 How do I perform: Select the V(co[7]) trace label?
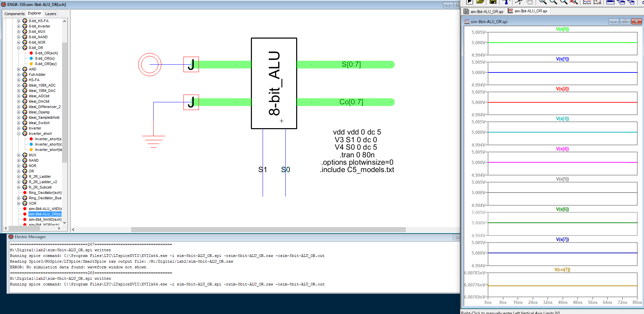click(562, 270)
